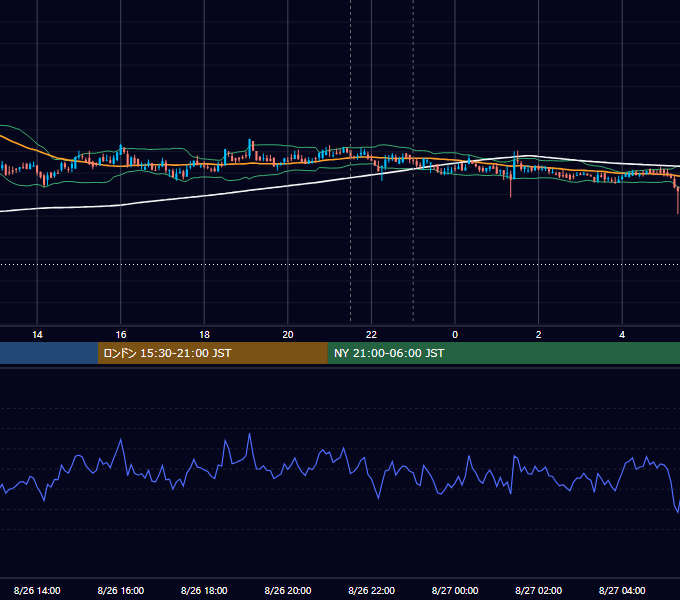Click the 0 hour label on price chart axis
This screenshot has height=600, width=680.
click(x=455, y=335)
